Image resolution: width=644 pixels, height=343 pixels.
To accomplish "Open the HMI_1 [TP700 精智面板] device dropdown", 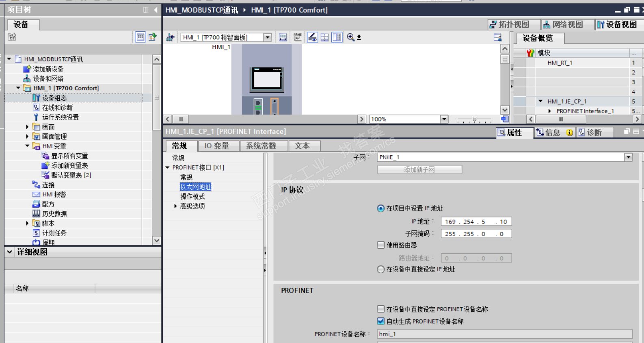I will (x=268, y=37).
